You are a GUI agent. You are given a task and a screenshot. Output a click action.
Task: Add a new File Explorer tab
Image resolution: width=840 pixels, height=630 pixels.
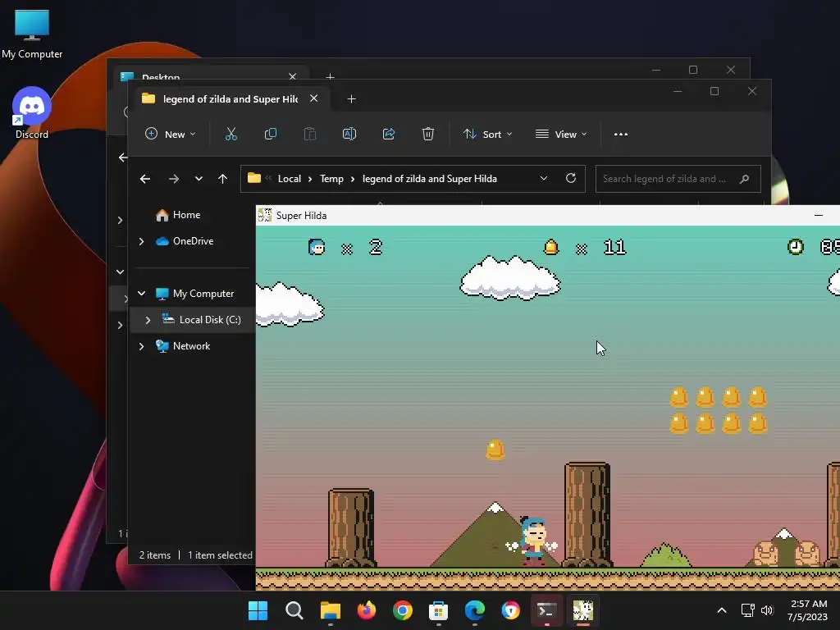click(x=351, y=99)
